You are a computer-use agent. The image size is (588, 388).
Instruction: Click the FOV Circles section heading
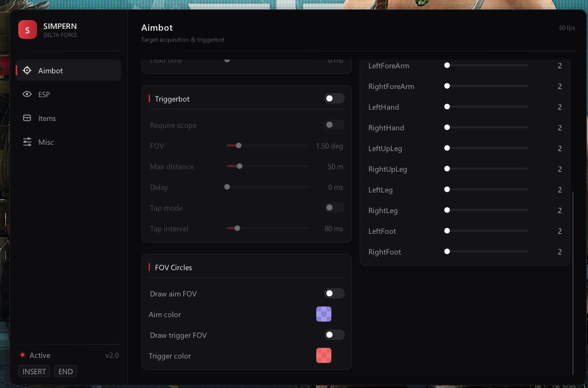pyautogui.click(x=173, y=268)
